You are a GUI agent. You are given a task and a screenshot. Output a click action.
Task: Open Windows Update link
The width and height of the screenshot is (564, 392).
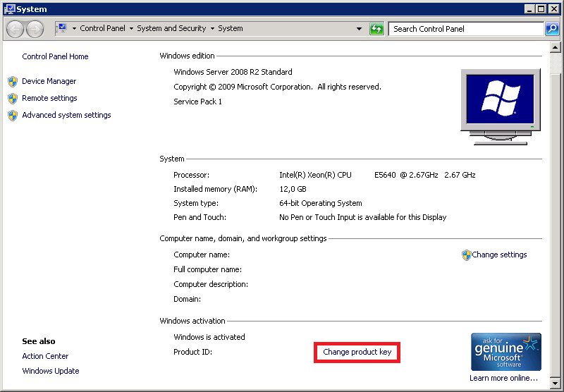coord(50,371)
